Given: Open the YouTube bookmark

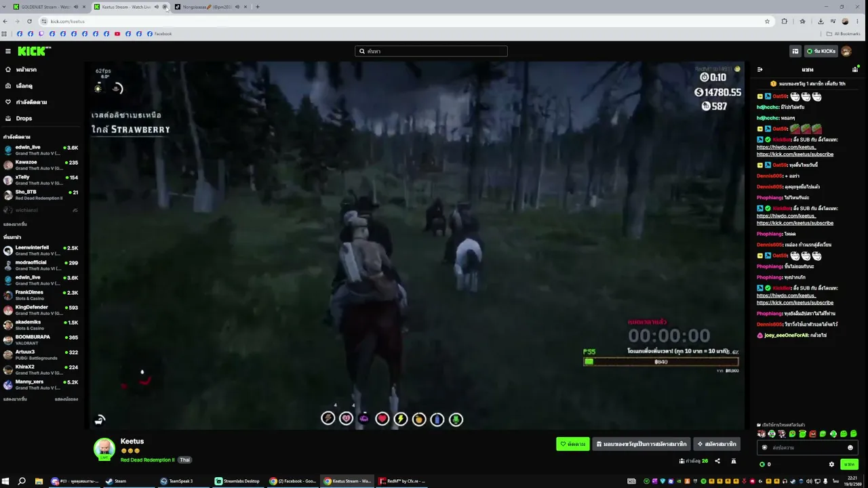Looking at the screenshot, I should (117, 34).
